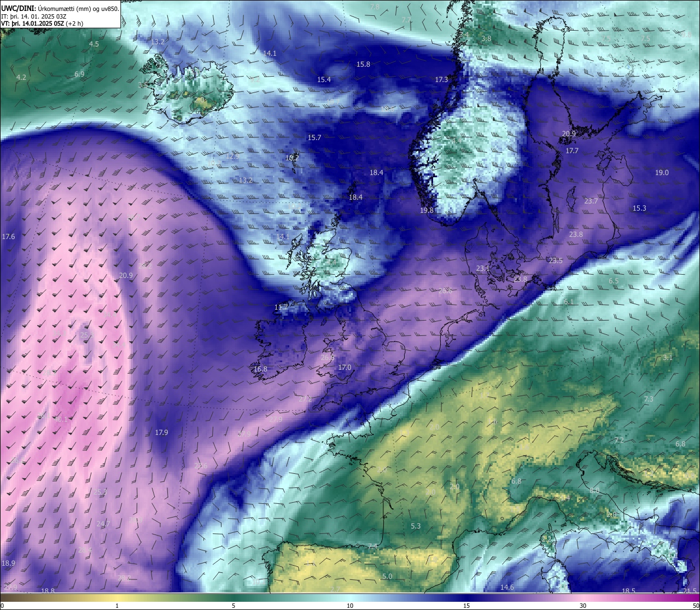Click the map value 6.1
The height and width of the screenshot is (610, 700).
tap(569, 301)
